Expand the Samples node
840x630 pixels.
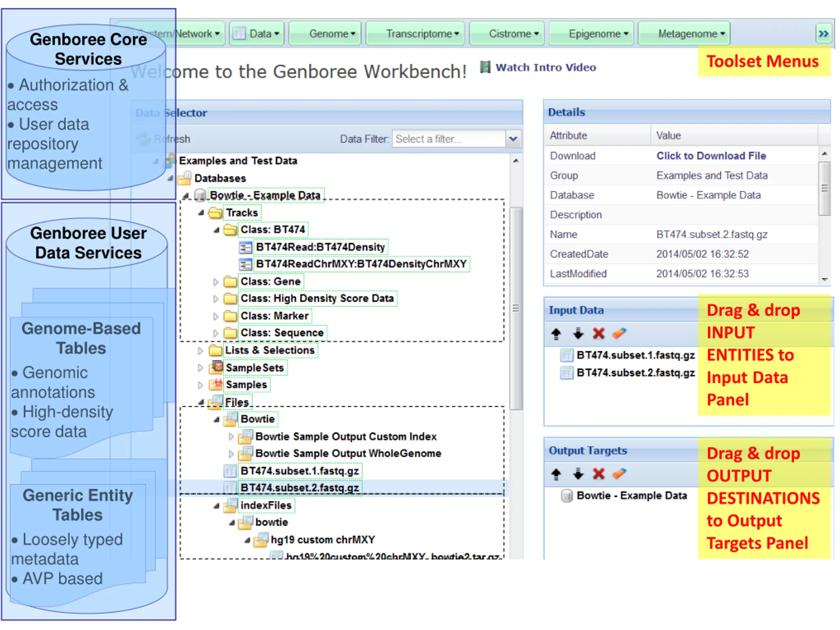click(x=200, y=385)
